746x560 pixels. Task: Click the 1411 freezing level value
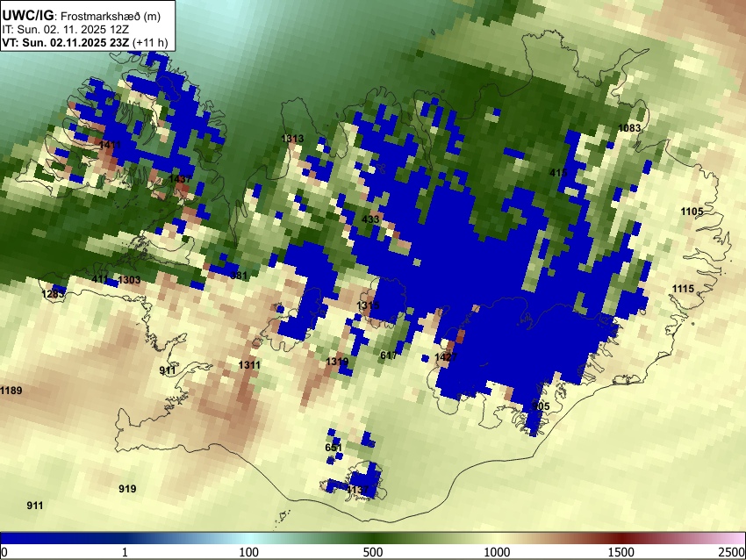(110, 145)
